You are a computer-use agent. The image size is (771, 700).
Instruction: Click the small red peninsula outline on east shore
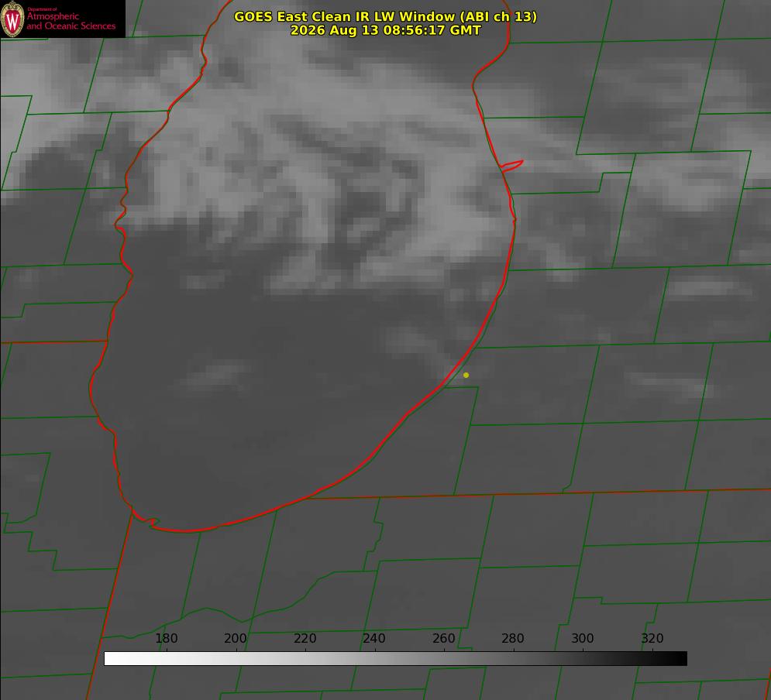point(511,166)
